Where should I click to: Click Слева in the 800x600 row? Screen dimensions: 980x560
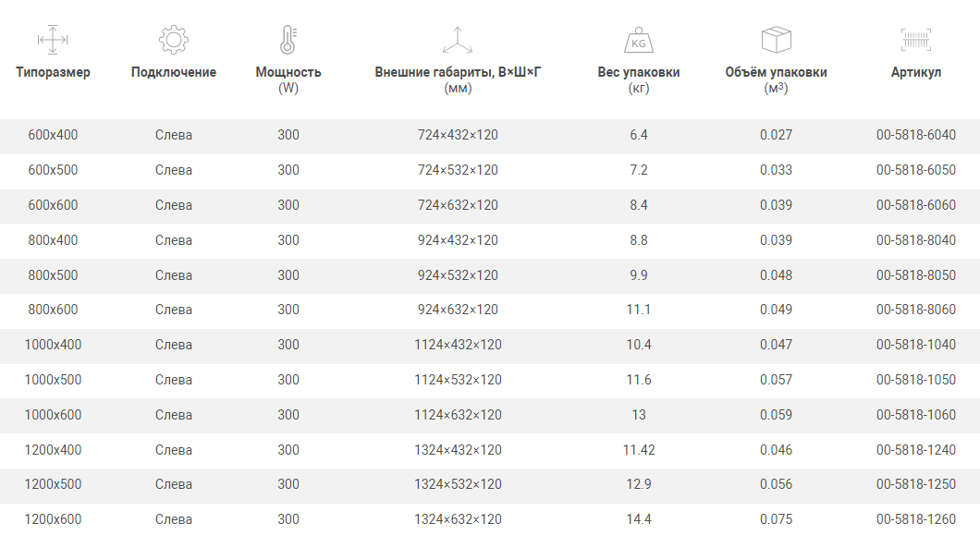pos(174,310)
